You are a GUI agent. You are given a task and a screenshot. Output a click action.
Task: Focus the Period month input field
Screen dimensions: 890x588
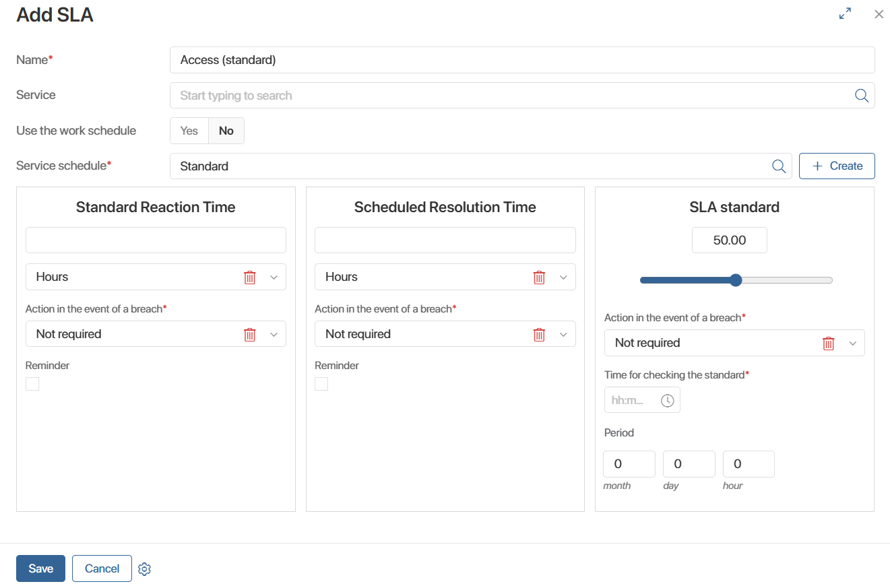(629, 464)
